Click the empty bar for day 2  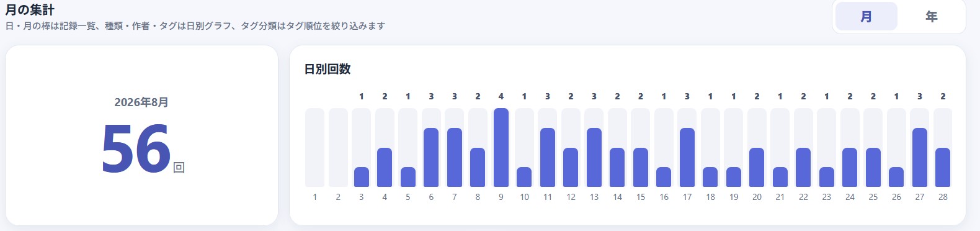pos(338,147)
